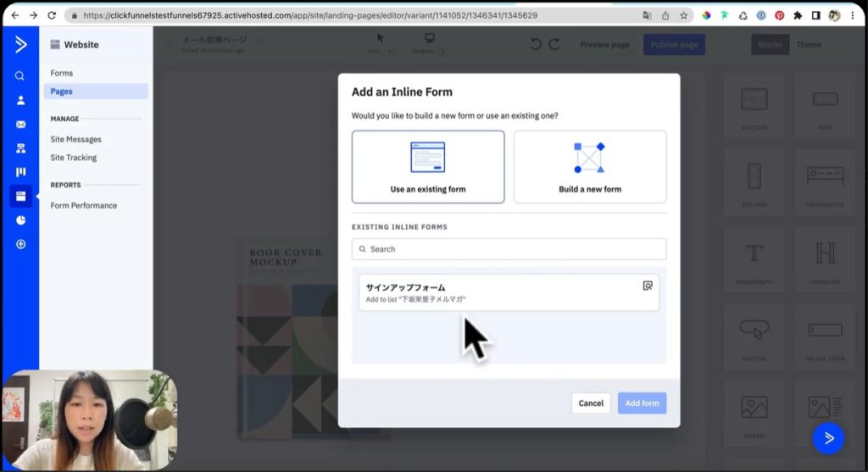Open the Forms menu item
Screen dimensions: 868x472
click(62, 74)
